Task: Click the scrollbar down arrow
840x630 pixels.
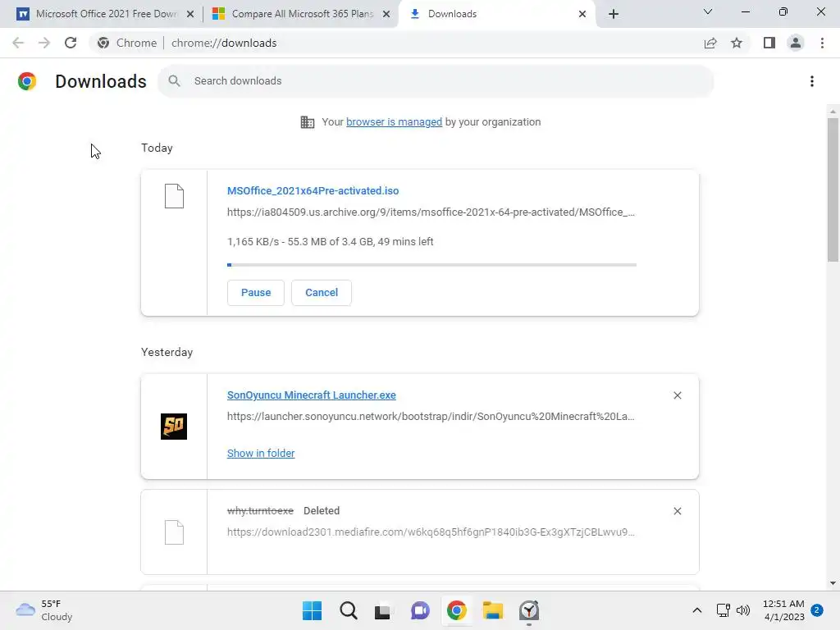Action: tap(833, 583)
